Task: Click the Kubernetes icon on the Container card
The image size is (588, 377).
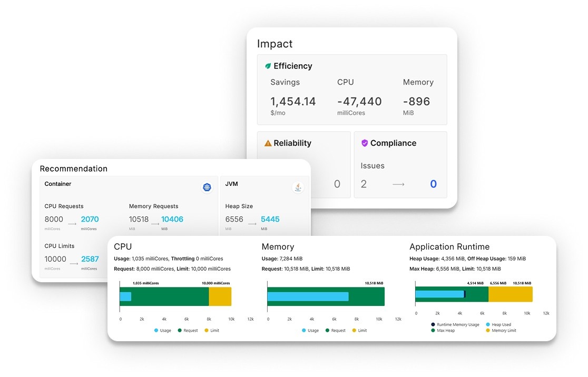Action: click(207, 187)
